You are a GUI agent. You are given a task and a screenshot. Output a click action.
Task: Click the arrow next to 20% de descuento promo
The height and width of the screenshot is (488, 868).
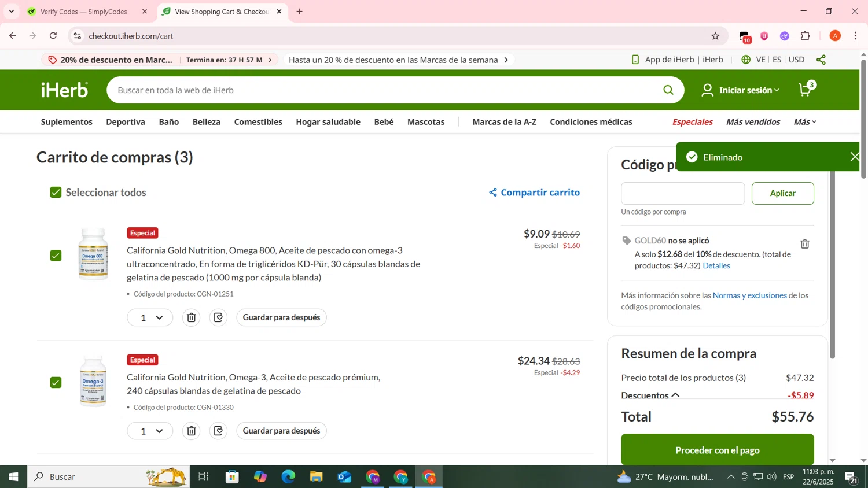270,60
